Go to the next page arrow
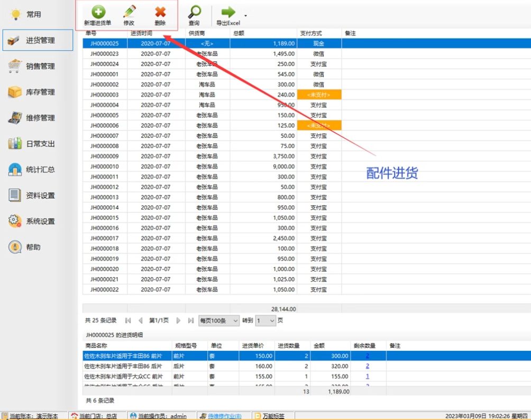This screenshot has height=420, width=531. click(x=178, y=321)
